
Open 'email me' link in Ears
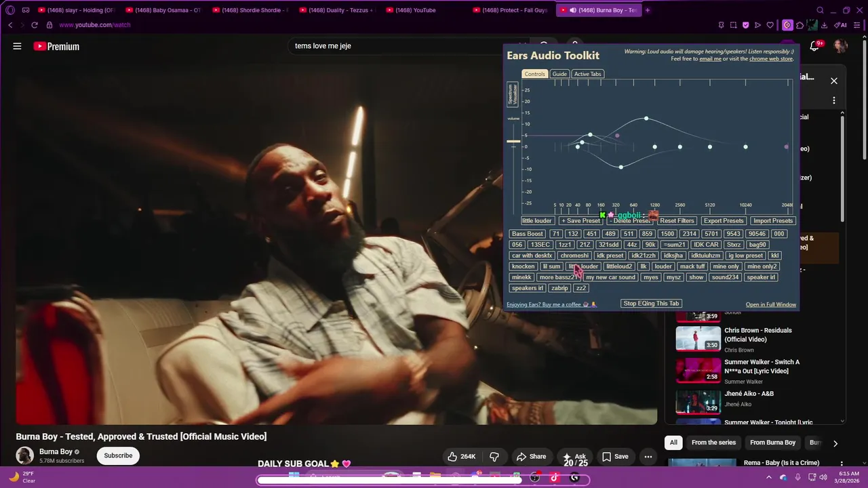point(710,59)
